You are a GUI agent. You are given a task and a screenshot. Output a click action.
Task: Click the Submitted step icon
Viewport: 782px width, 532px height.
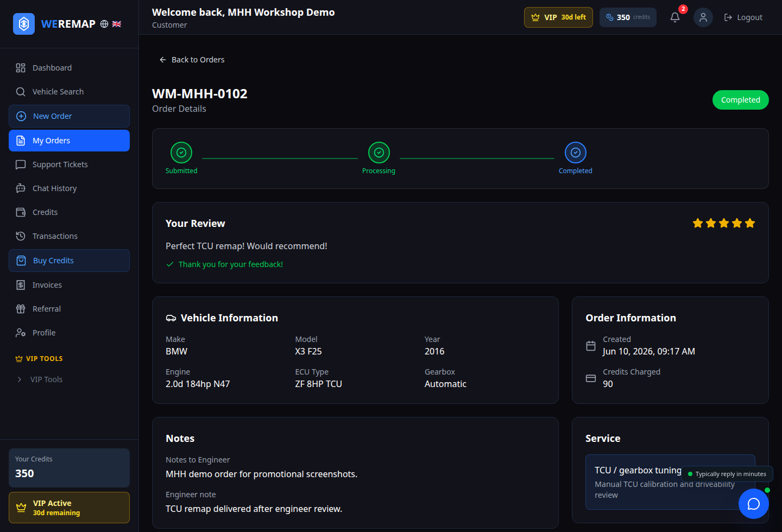(181, 153)
